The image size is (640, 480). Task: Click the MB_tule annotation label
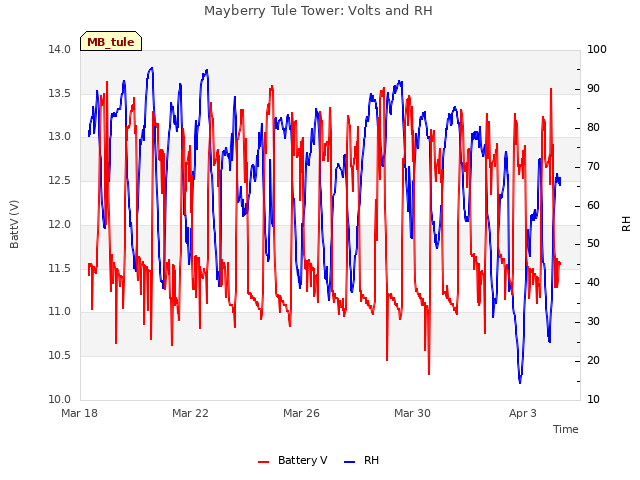[111, 42]
